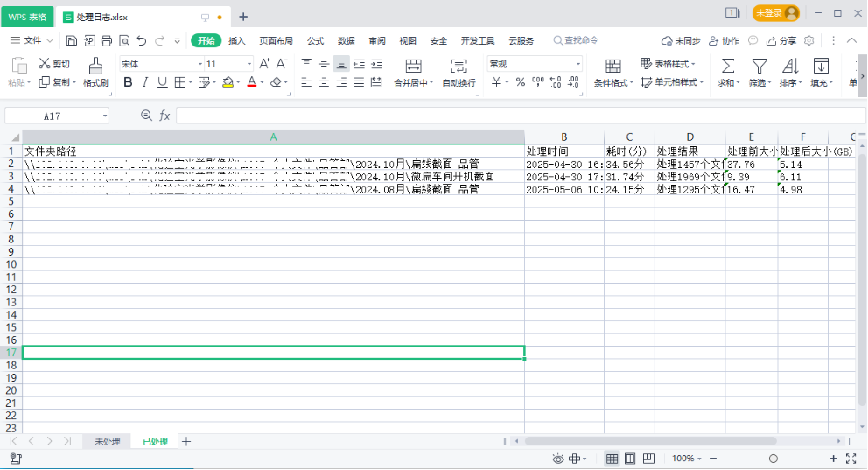
Task: Align text right
Action: (x=341, y=82)
